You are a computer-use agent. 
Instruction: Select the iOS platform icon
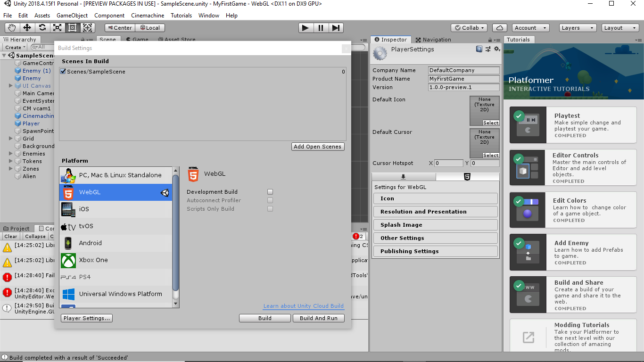pyautogui.click(x=68, y=209)
